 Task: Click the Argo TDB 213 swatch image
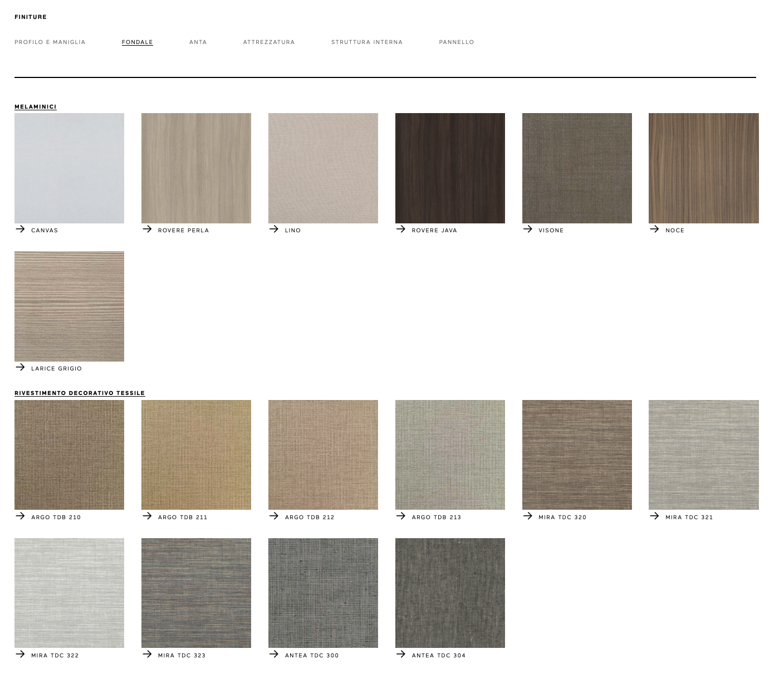450,455
